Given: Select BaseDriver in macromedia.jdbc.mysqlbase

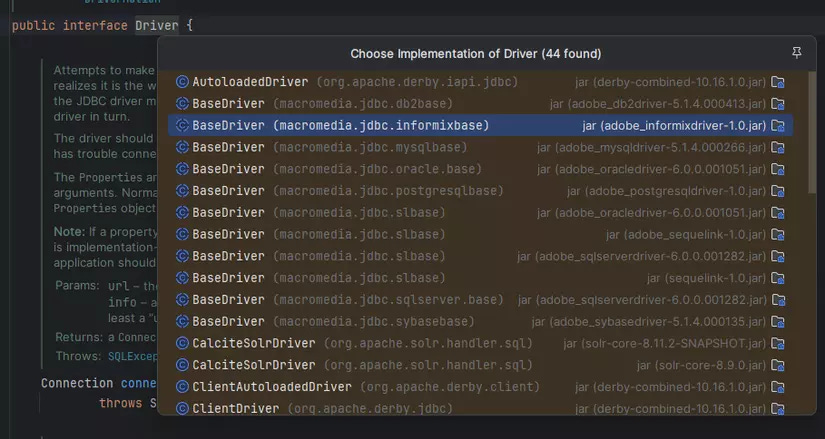Looking at the screenshot, I should [x=480, y=147].
